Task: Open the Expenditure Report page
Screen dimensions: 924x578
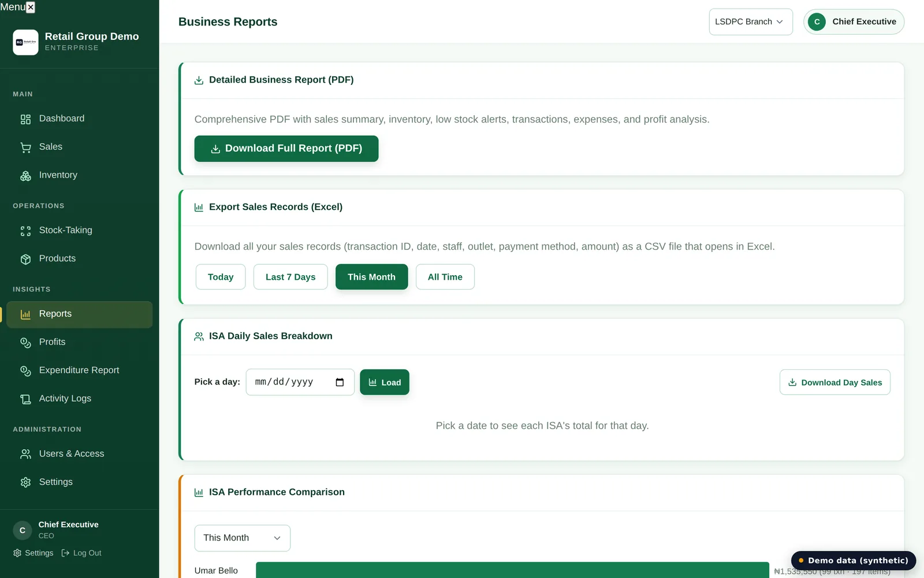Action: pyautogui.click(x=80, y=370)
